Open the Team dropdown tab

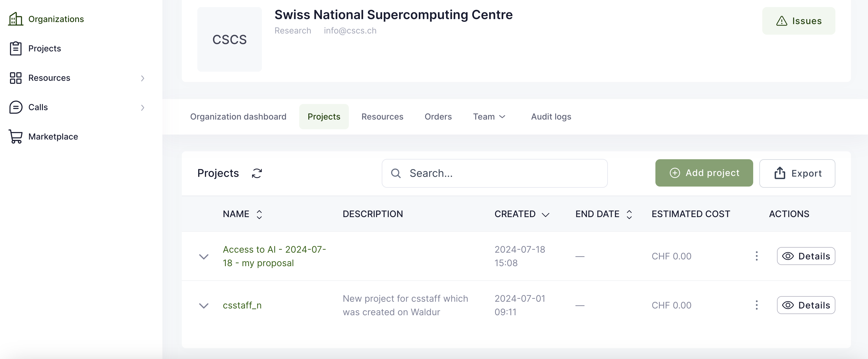click(489, 117)
